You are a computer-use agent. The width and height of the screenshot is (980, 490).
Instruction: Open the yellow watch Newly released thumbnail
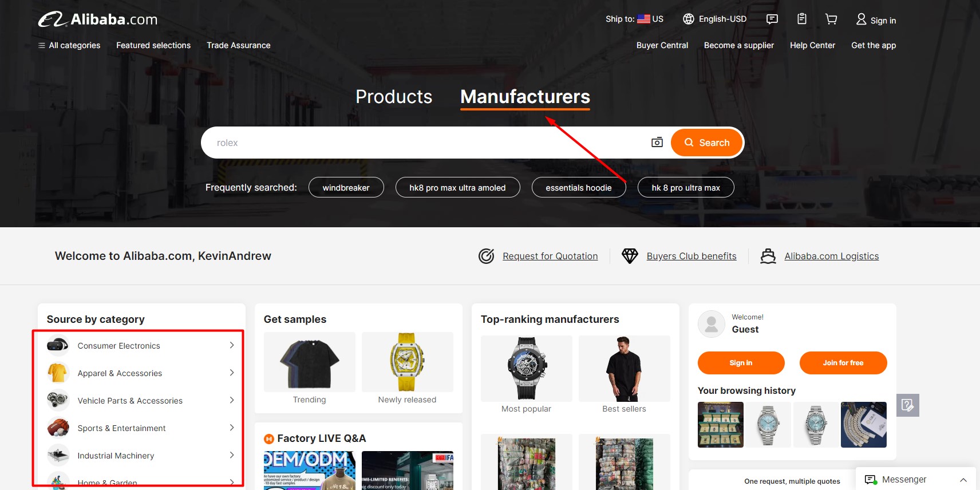click(407, 362)
